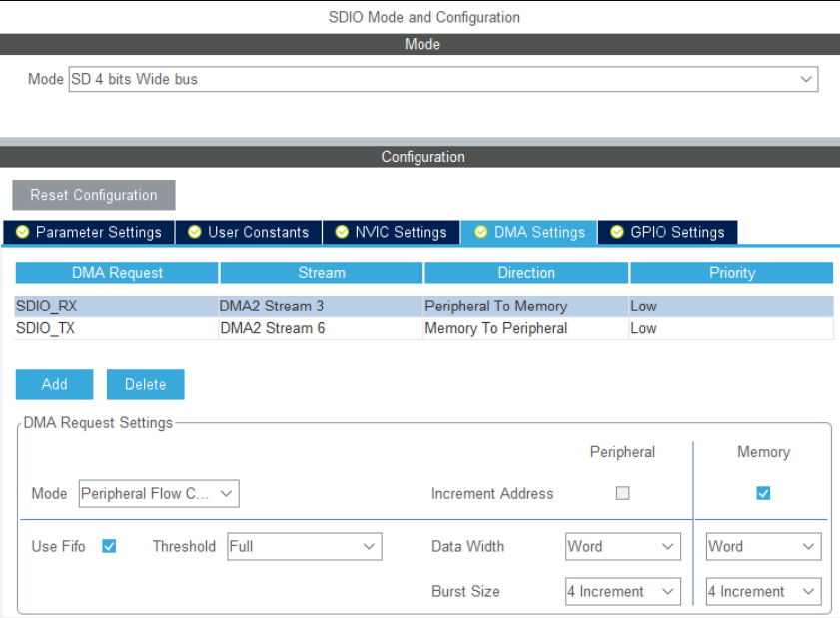Select the DMA Settings tab

pyautogui.click(x=529, y=232)
